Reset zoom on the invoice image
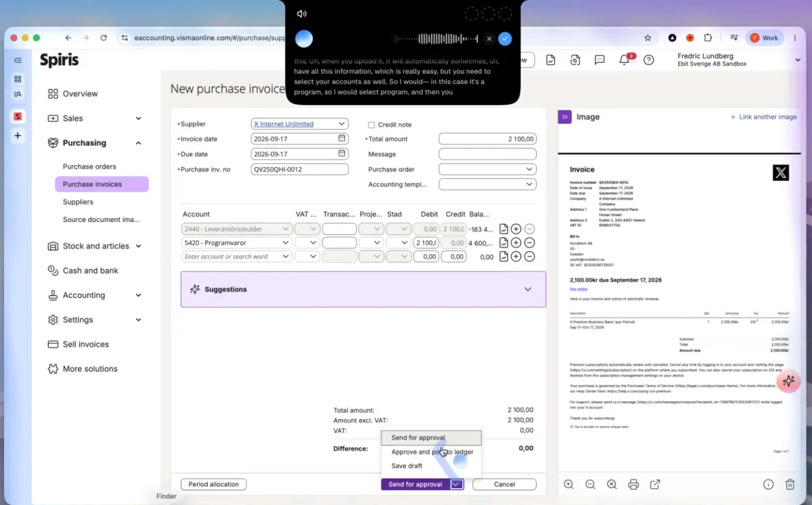Image resolution: width=812 pixels, height=505 pixels. (612, 485)
